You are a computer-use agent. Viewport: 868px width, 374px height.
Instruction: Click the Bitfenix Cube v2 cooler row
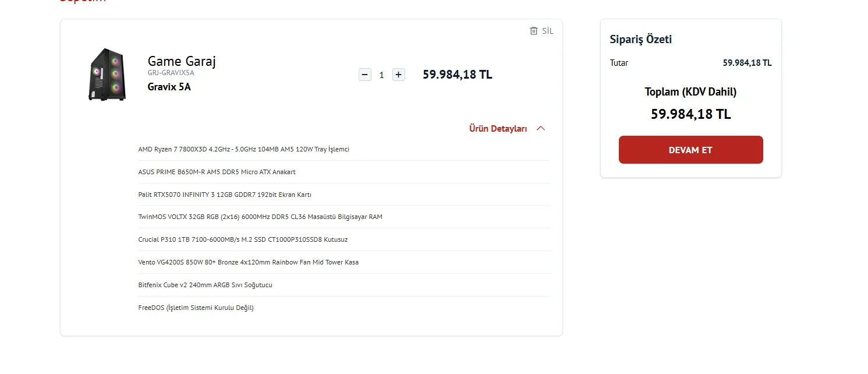coord(205,285)
